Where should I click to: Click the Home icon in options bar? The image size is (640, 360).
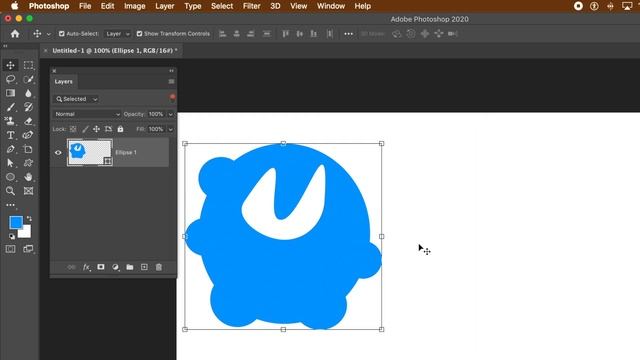(x=15, y=34)
